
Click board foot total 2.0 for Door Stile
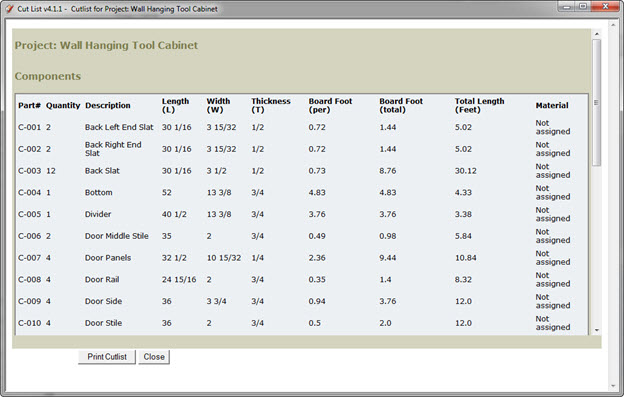385,323
